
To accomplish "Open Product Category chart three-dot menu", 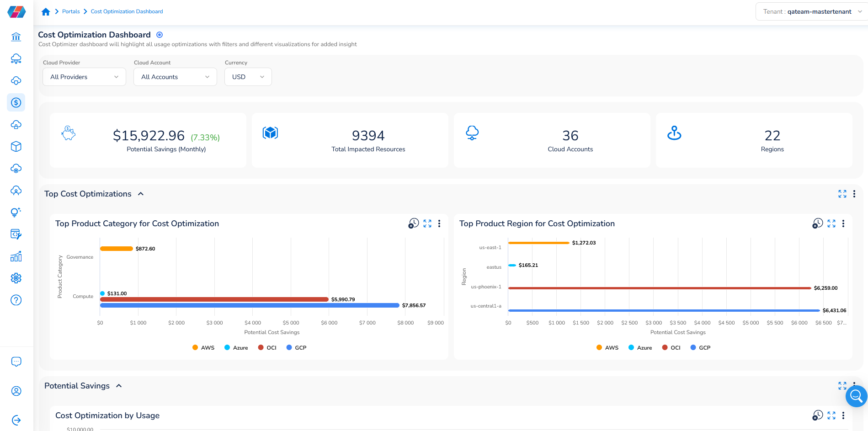I will pos(439,223).
